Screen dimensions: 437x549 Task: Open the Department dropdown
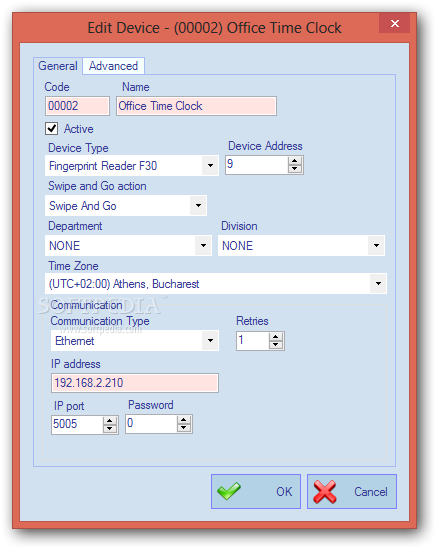(x=203, y=245)
